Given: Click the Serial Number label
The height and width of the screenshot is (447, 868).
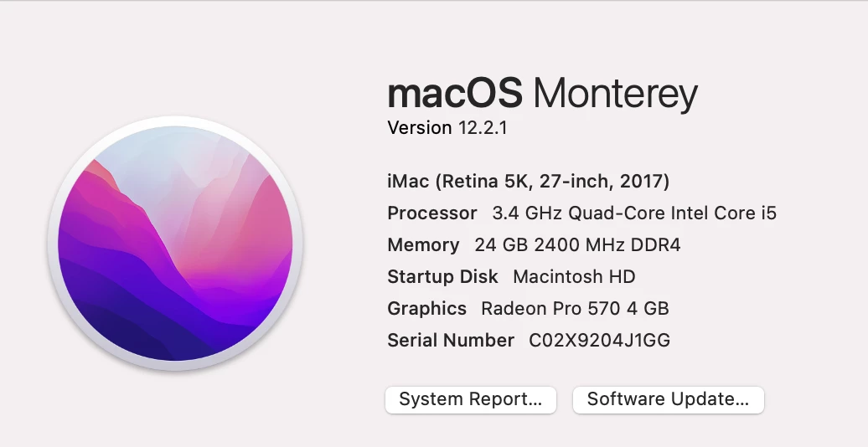Looking at the screenshot, I should 451,340.
